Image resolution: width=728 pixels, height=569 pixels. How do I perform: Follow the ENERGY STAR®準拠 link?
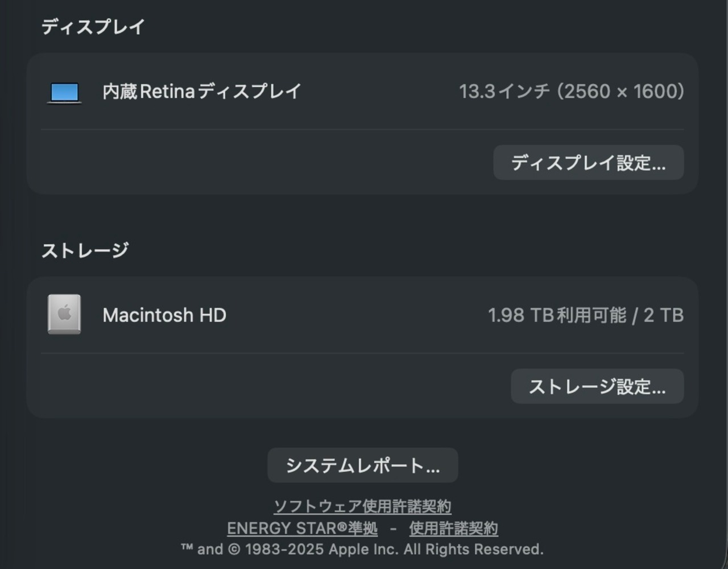click(x=302, y=529)
